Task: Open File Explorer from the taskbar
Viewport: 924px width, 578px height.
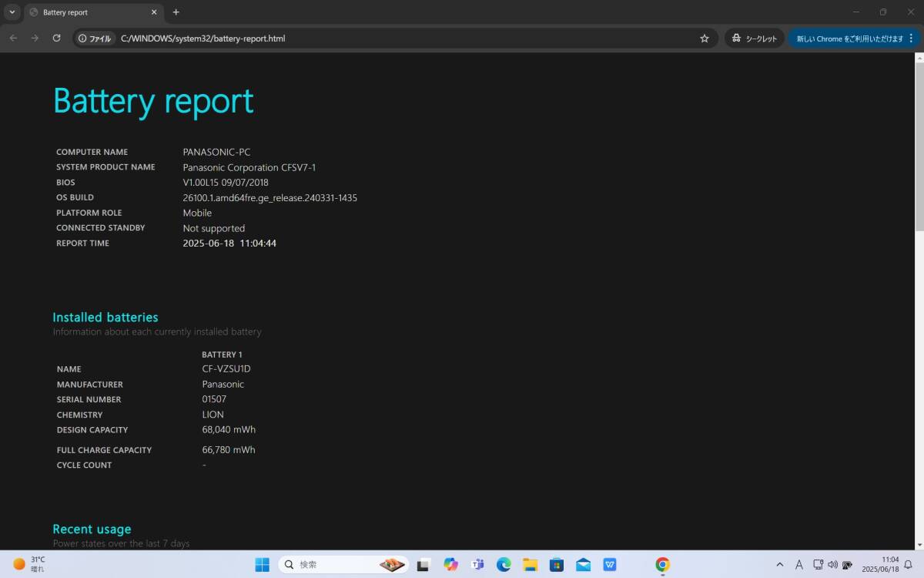Action: pyautogui.click(x=531, y=564)
